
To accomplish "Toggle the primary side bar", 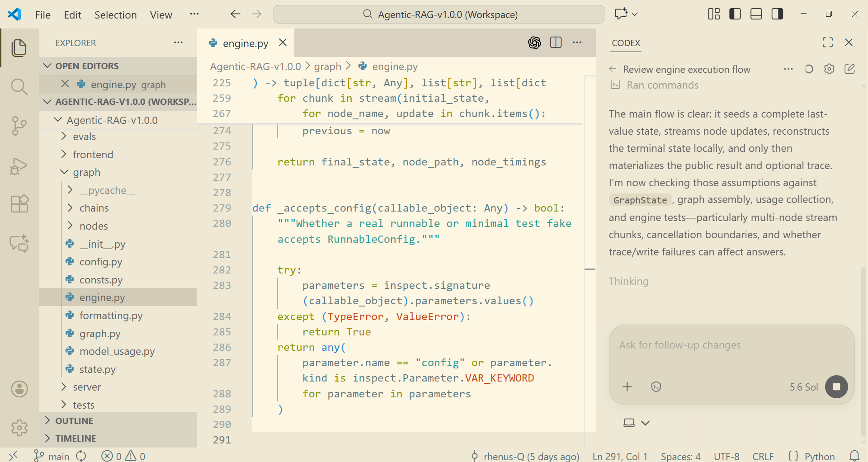I will 735,14.
